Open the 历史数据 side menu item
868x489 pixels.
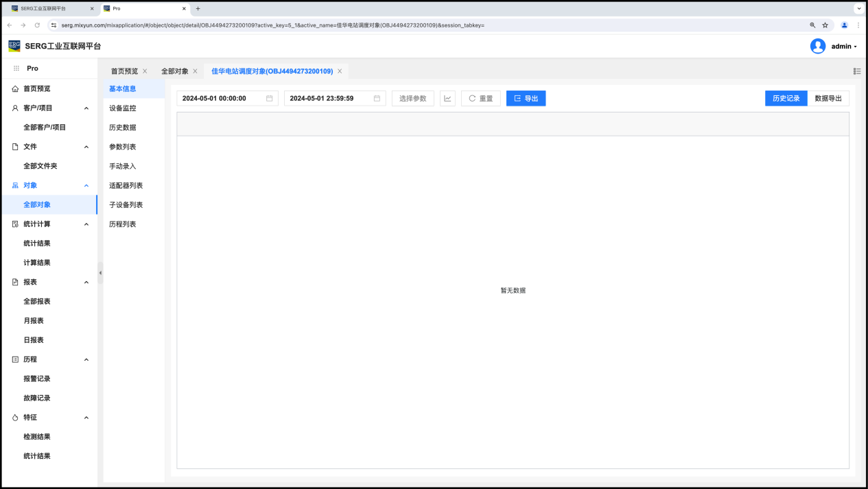click(123, 128)
